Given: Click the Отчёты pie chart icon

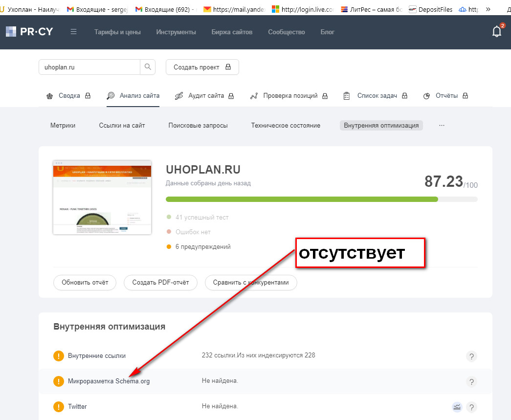Looking at the screenshot, I should (x=426, y=96).
